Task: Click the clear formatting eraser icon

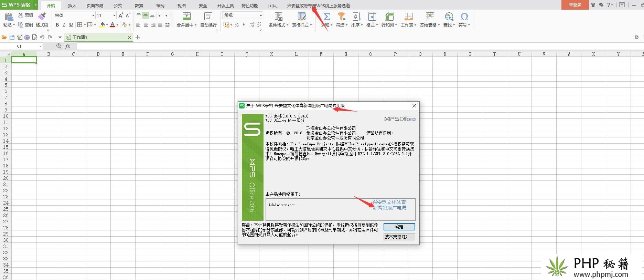Action: click(x=125, y=25)
